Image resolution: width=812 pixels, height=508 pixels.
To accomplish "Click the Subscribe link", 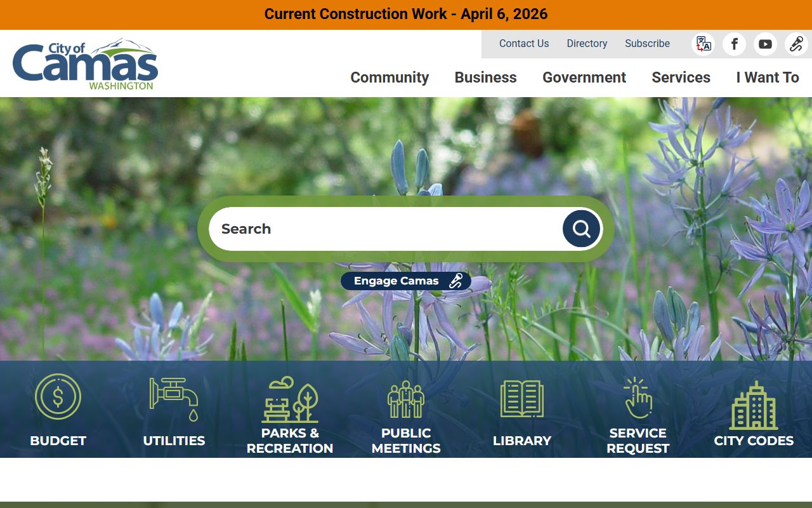I will pyautogui.click(x=647, y=44).
